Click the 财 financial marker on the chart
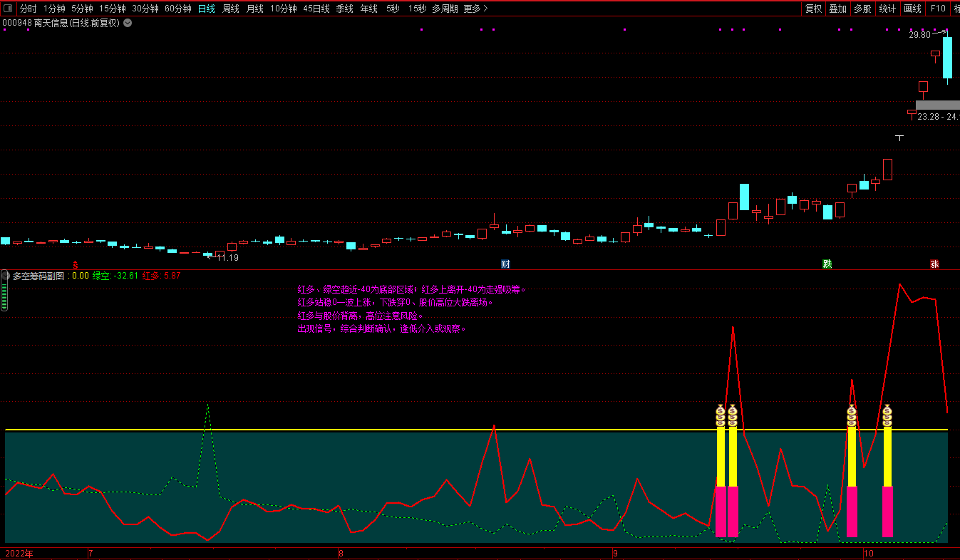960x560 pixels. (x=505, y=264)
